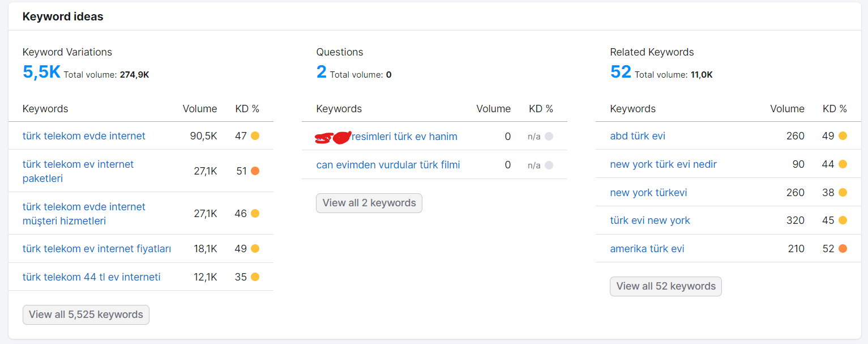Open related keyword 'new york türkevi'
Screen dimensions: 868x344
pyautogui.click(x=648, y=193)
